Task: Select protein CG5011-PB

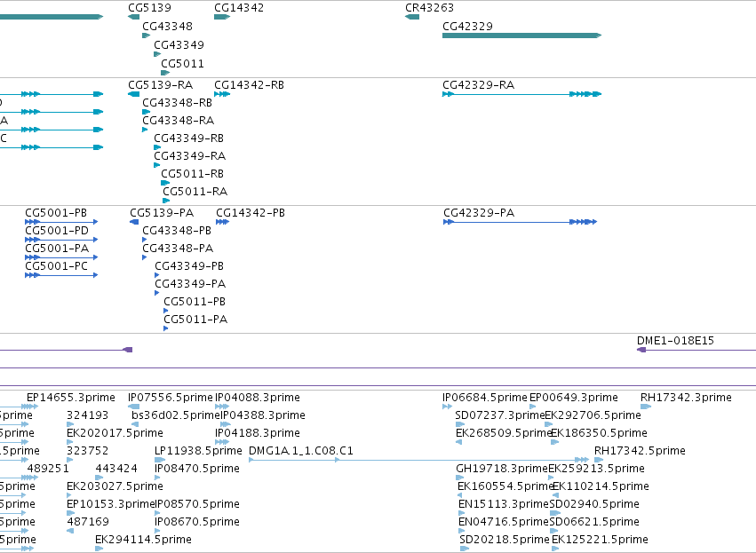Action: 166,311
